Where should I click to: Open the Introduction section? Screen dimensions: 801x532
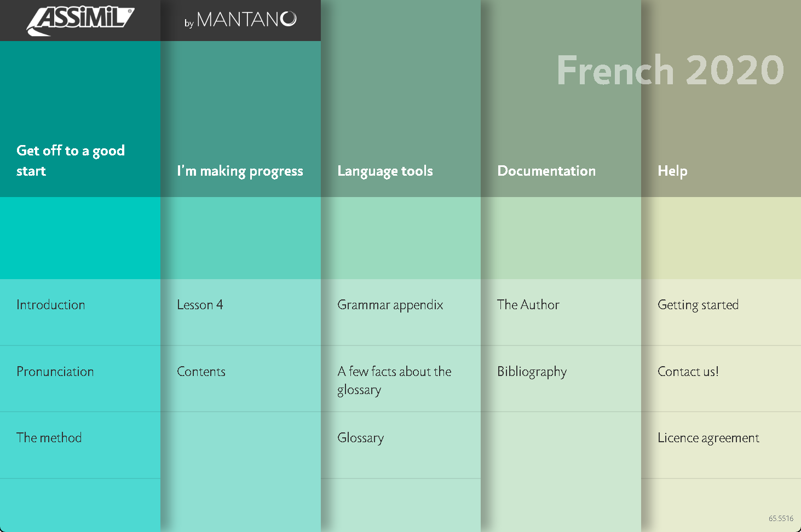[80, 312]
